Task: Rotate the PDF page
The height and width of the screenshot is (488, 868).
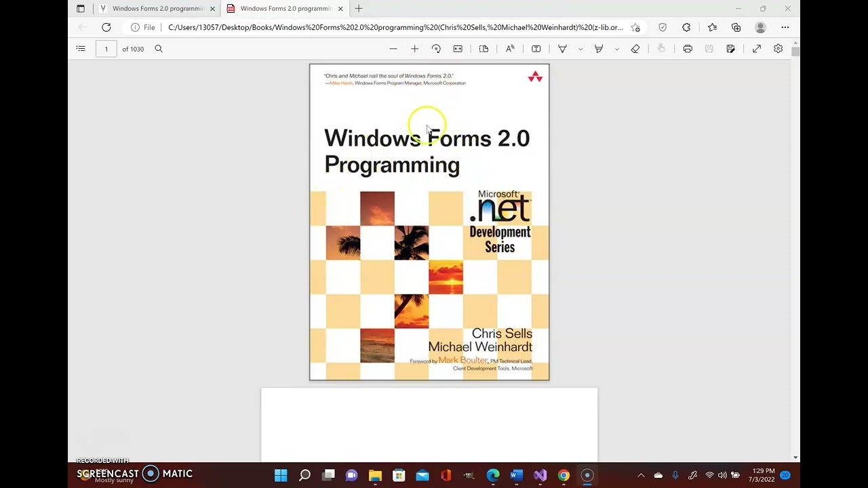Action: (x=436, y=49)
